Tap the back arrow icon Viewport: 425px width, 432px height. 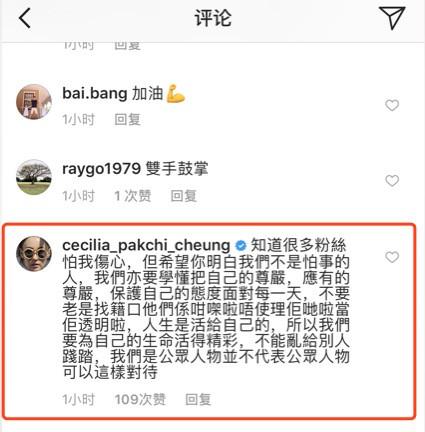(x=25, y=18)
